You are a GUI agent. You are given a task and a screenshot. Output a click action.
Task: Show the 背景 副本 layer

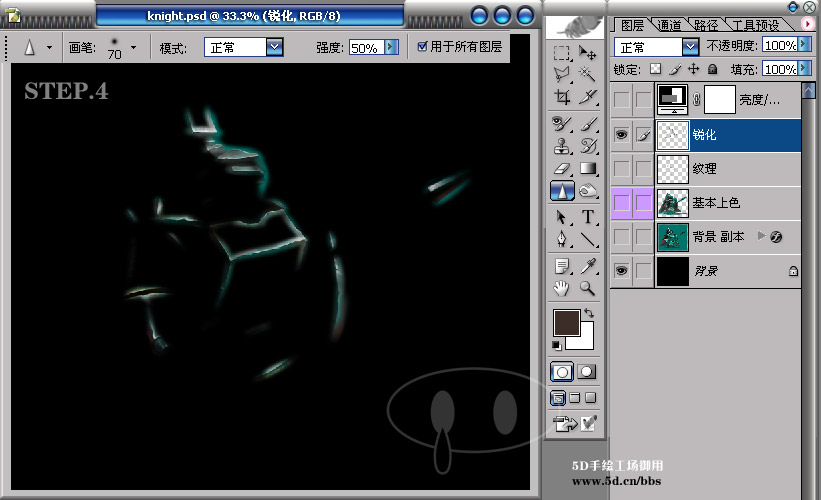(622, 237)
